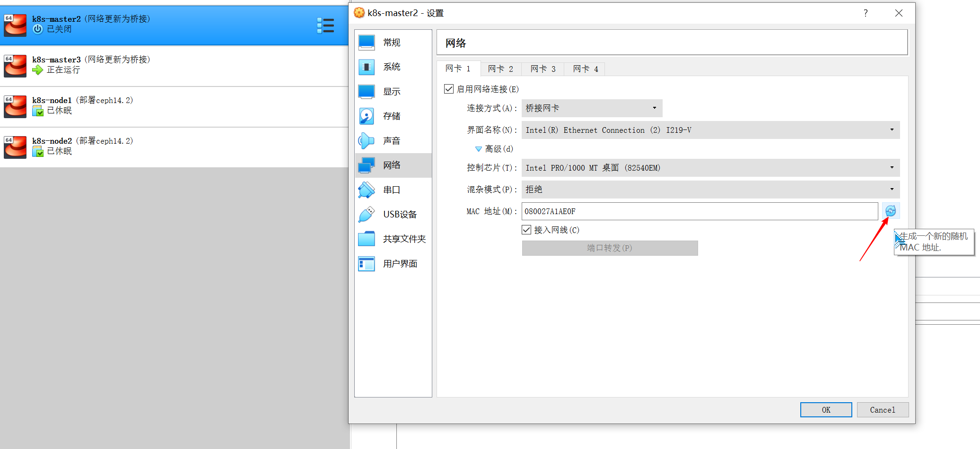Confirm settings with the OK button
The image size is (980, 449).
tap(826, 409)
